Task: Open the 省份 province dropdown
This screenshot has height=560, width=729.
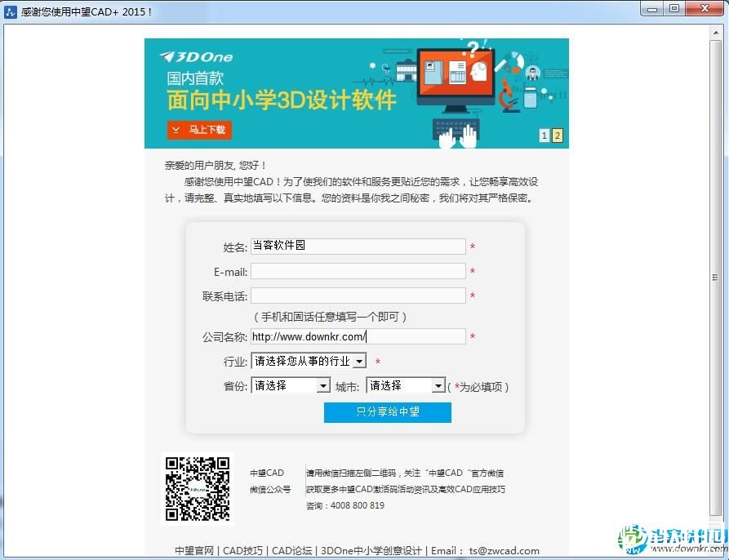Action: click(323, 384)
